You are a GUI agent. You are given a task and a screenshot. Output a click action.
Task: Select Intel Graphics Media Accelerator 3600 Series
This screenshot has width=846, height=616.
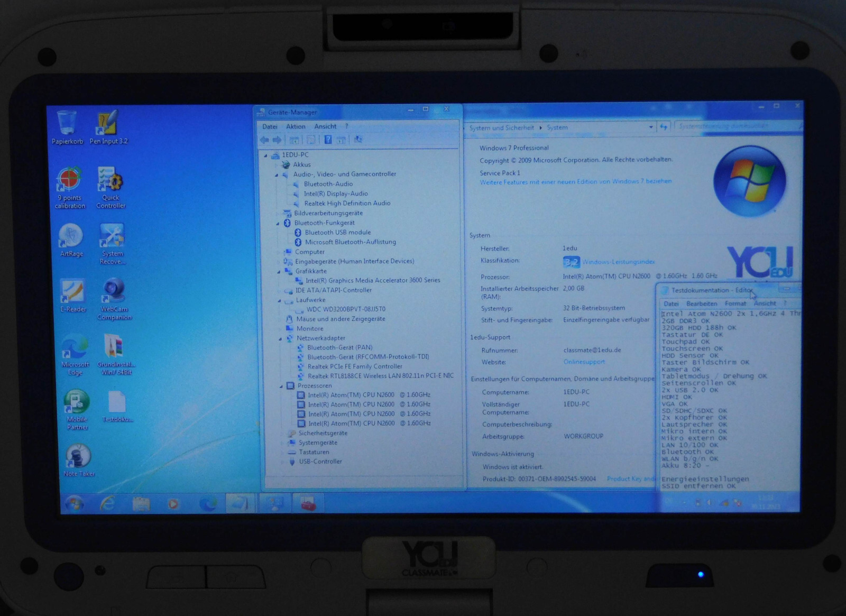[373, 280]
